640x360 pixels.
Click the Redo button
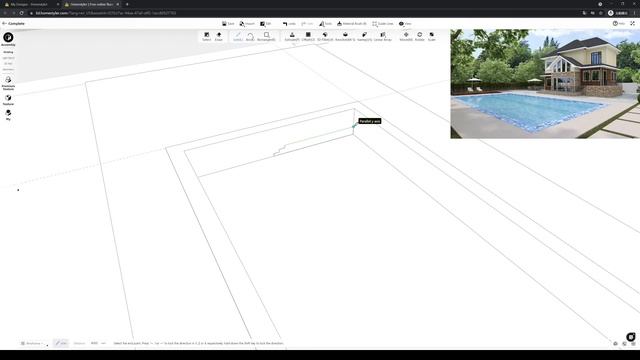click(307, 24)
